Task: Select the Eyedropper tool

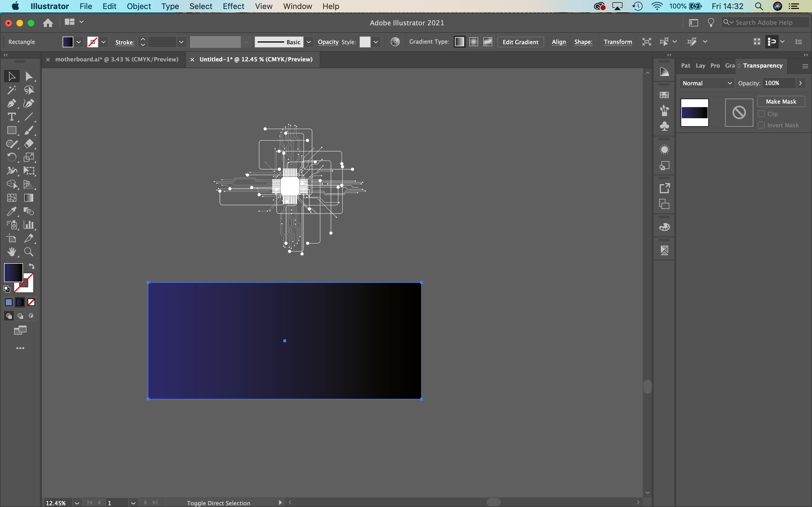Action: click(x=11, y=212)
